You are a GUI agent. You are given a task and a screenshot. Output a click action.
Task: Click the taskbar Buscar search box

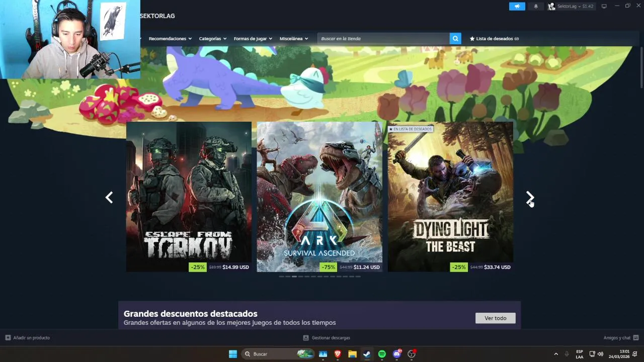click(x=279, y=354)
